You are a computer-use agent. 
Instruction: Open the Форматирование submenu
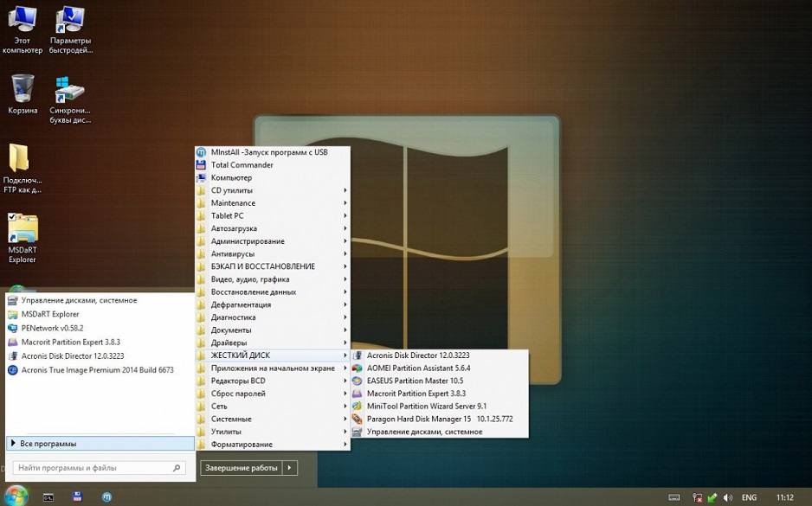tap(273, 444)
